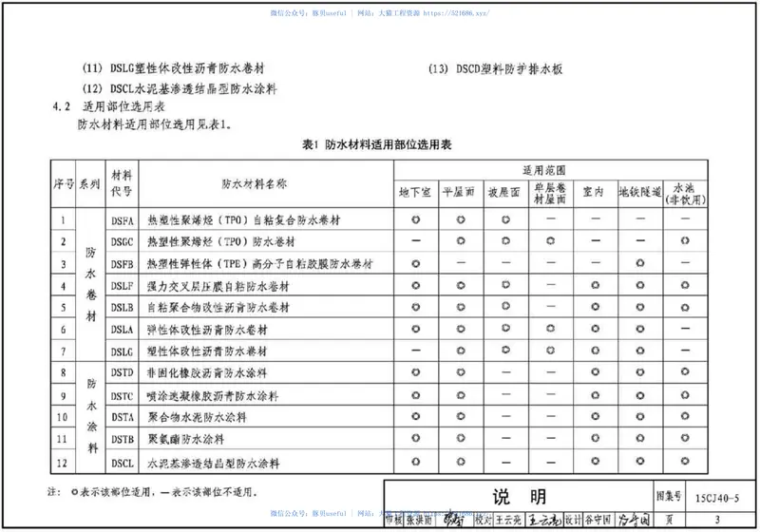760x532 pixels.
Task: Select the line (13) DSCD塑料防护排水板
Action: click(x=495, y=68)
